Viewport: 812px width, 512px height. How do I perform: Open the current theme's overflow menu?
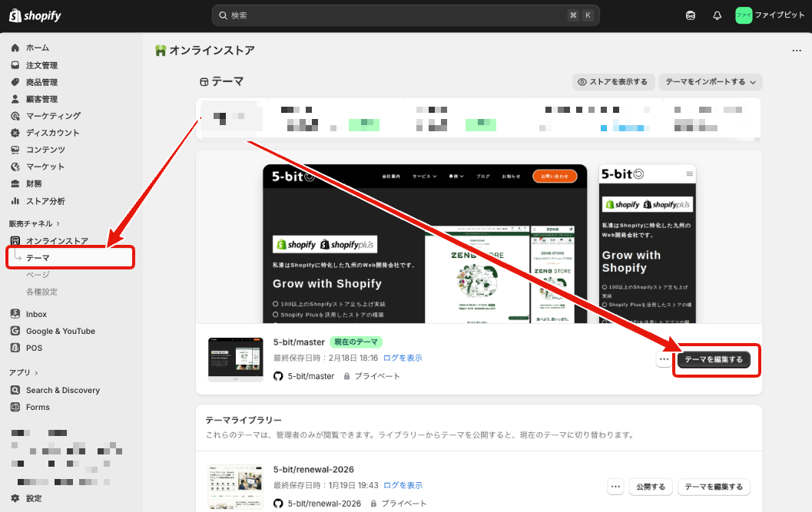pyautogui.click(x=663, y=358)
